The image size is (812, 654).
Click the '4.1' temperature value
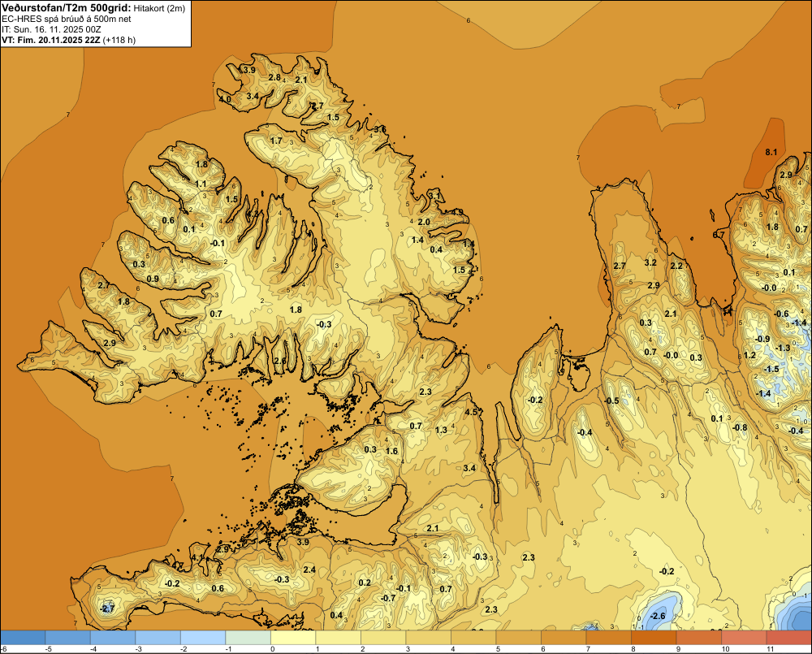click(x=198, y=557)
